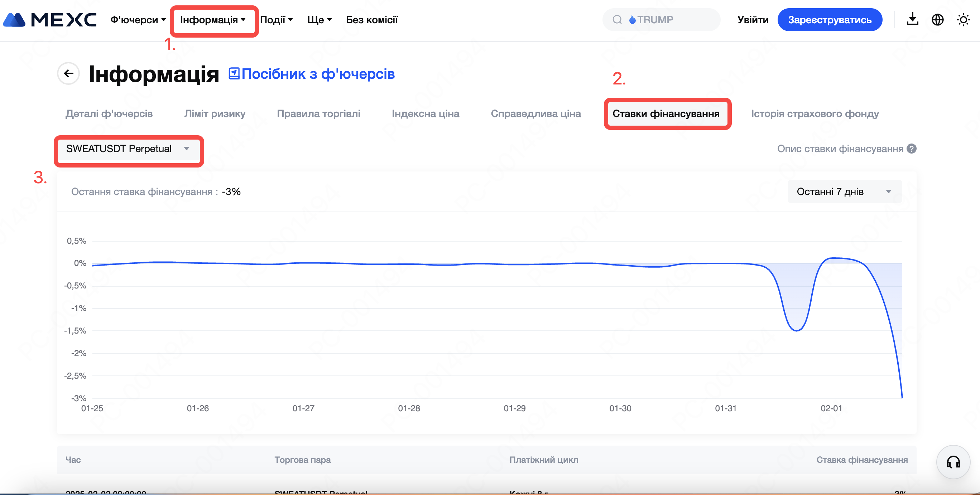
Task: Open the Події menu
Action: [x=276, y=20]
